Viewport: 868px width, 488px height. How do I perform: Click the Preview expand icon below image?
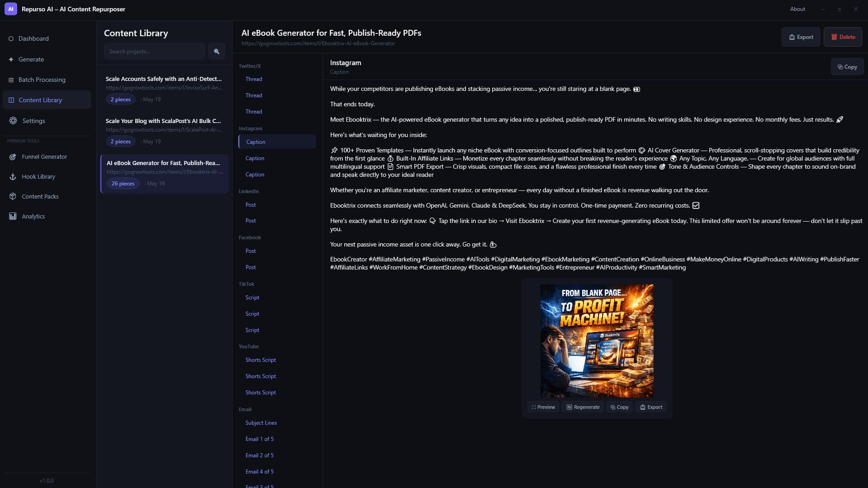534,407
